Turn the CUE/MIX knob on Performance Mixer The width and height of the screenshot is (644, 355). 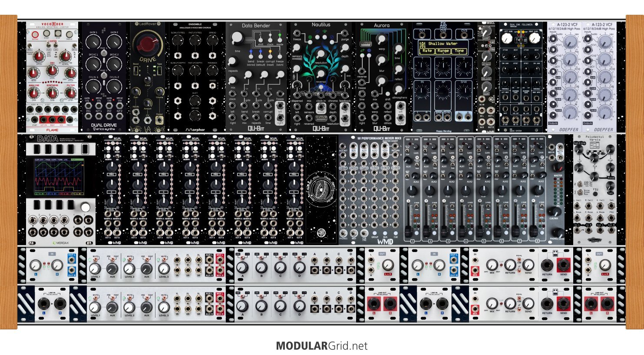pos(555,212)
